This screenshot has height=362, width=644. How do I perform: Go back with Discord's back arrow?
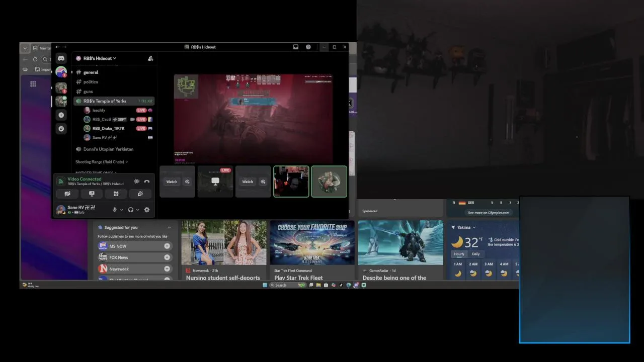(57, 47)
